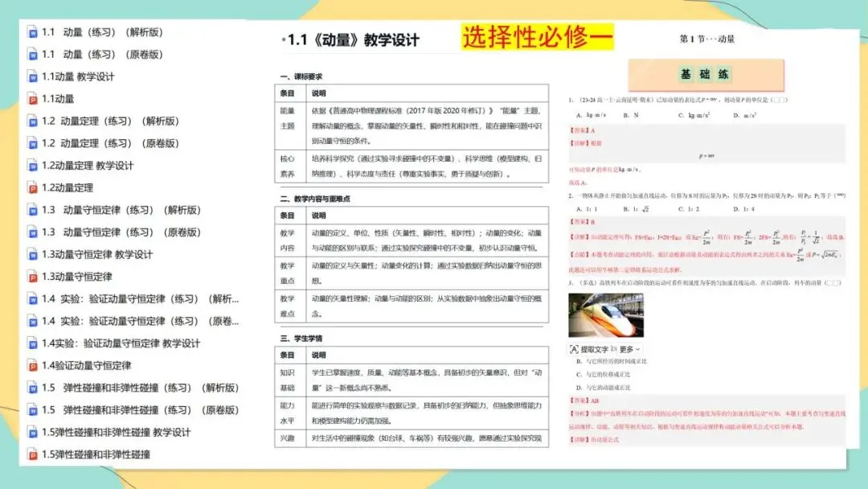868x489 pixels.
Task: Click the yellow 选择性必修一 label
Action: [538, 37]
